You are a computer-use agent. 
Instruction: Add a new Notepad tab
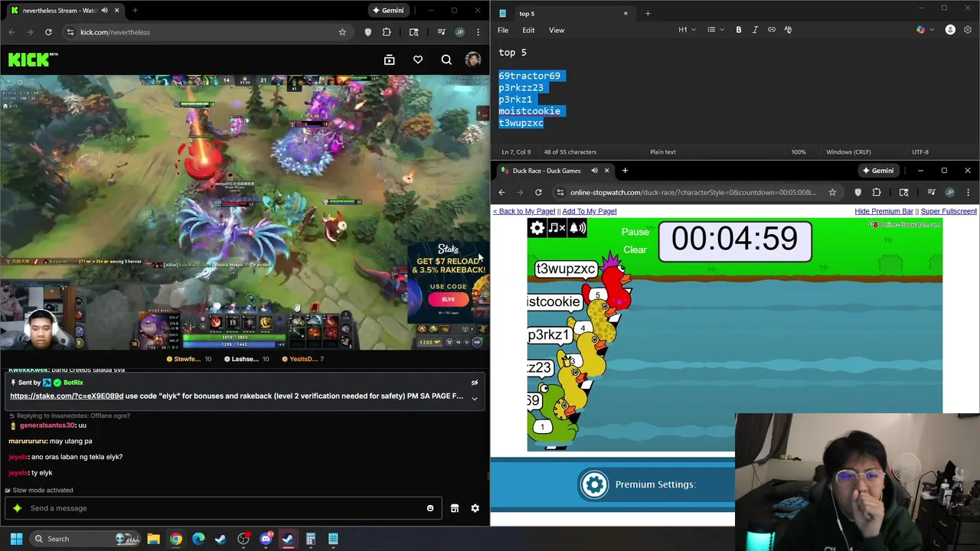[x=648, y=13]
